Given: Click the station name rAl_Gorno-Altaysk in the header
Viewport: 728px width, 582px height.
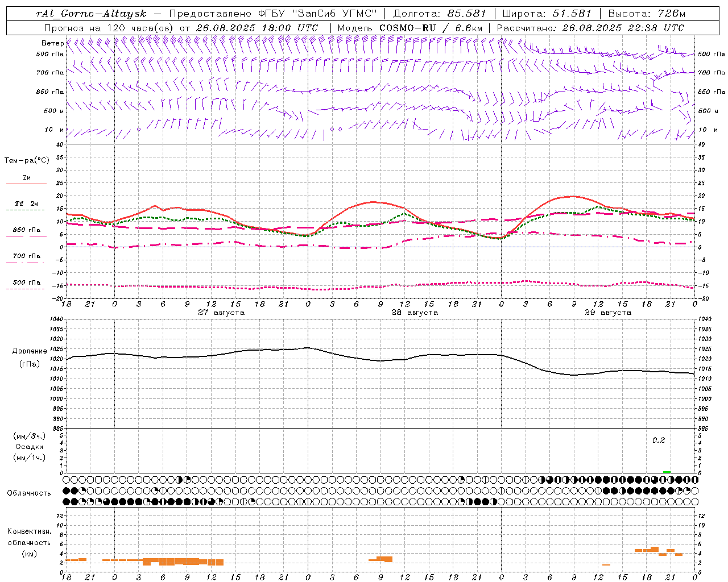Looking at the screenshot, I should pos(91,14).
